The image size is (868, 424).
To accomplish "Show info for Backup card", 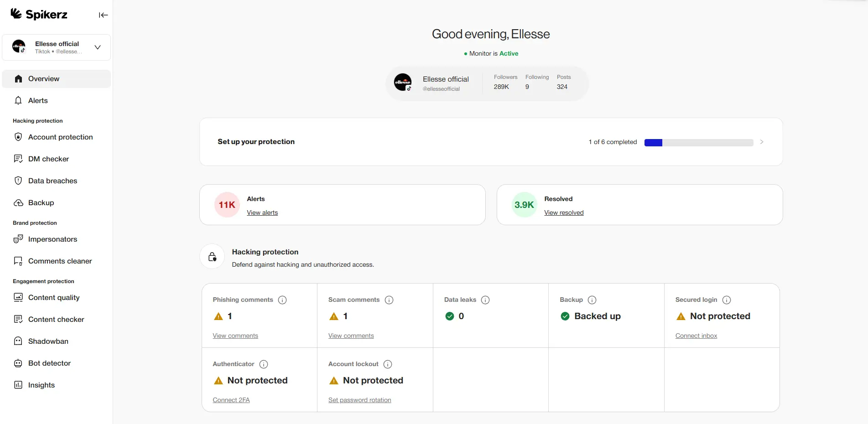I will tap(592, 300).
